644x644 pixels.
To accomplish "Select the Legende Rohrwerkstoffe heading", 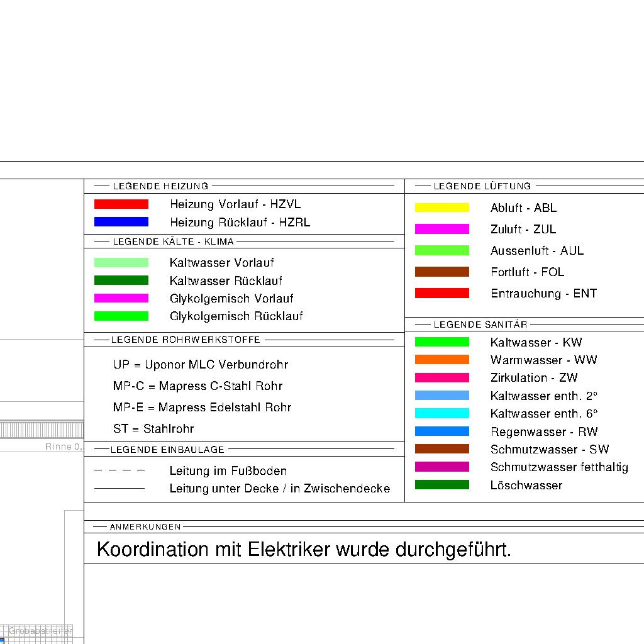I will (x=186, y=340).
